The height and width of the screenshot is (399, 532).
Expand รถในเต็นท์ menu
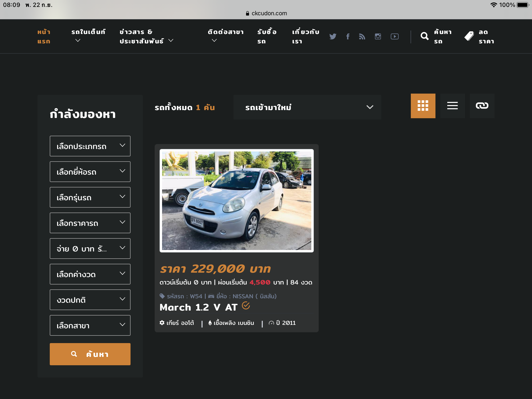tap(88, 36)
